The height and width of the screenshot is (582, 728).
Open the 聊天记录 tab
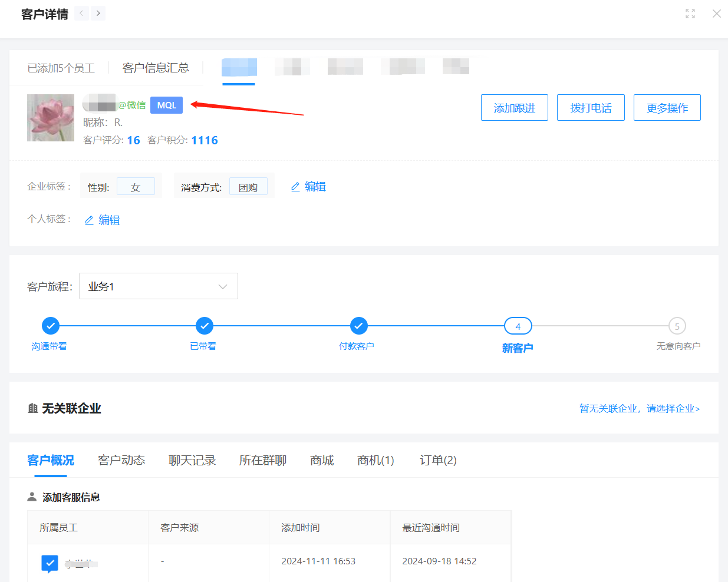[x=192, y=460]
